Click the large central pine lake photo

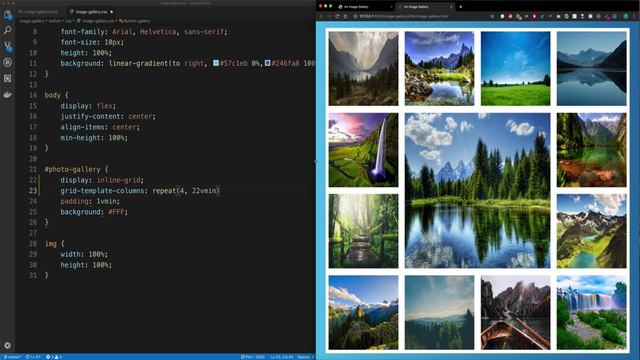478,191
